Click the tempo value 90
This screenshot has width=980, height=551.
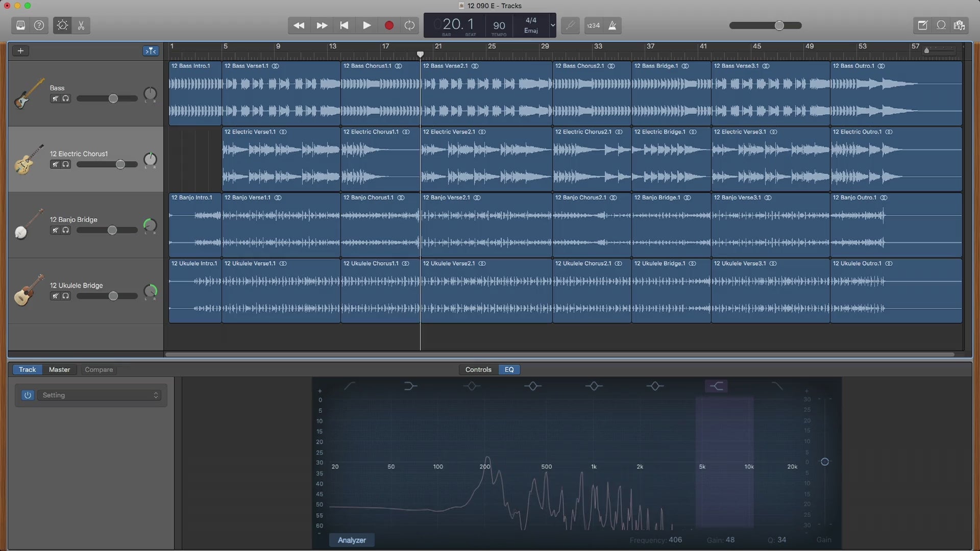click(499, 26)
